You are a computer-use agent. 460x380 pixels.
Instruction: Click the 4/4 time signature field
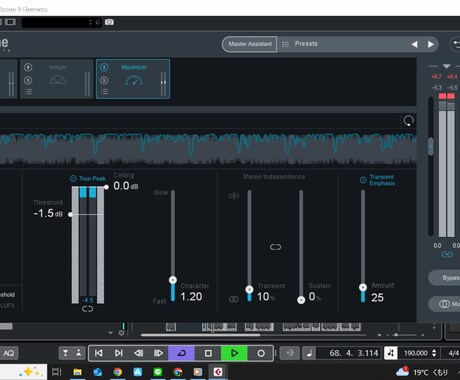[x=453, y=353]
